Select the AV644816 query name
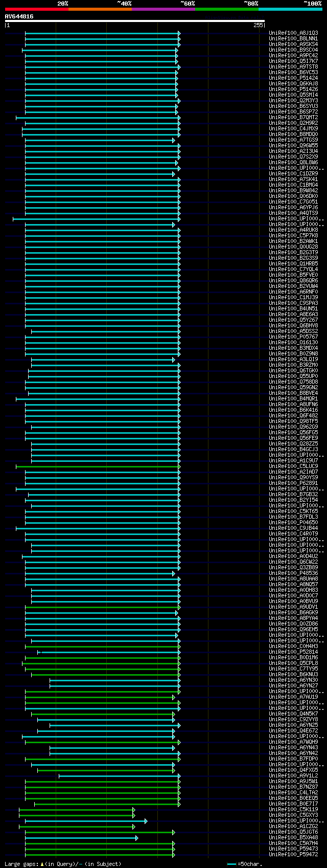This screenshot has height=868, width=327. (19, 16)
